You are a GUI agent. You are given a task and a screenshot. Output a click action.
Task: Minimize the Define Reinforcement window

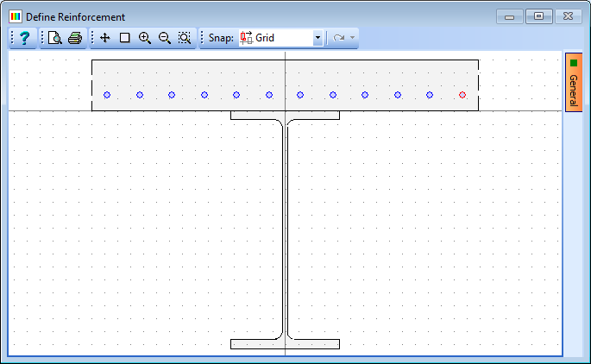[x=510, y=16]
